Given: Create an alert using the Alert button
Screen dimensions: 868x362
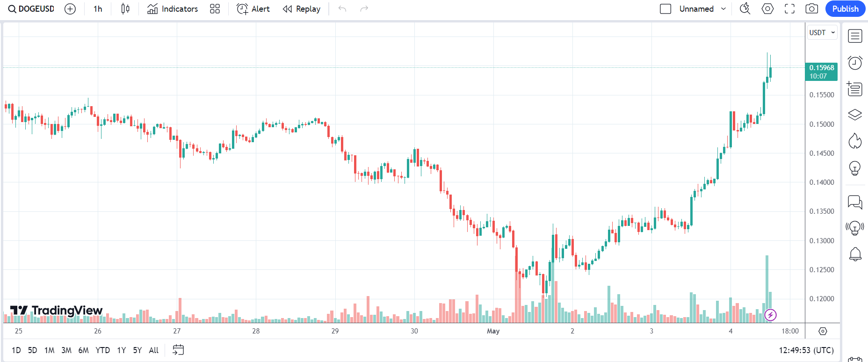Looking at the screenshot, I should [253, 8].
